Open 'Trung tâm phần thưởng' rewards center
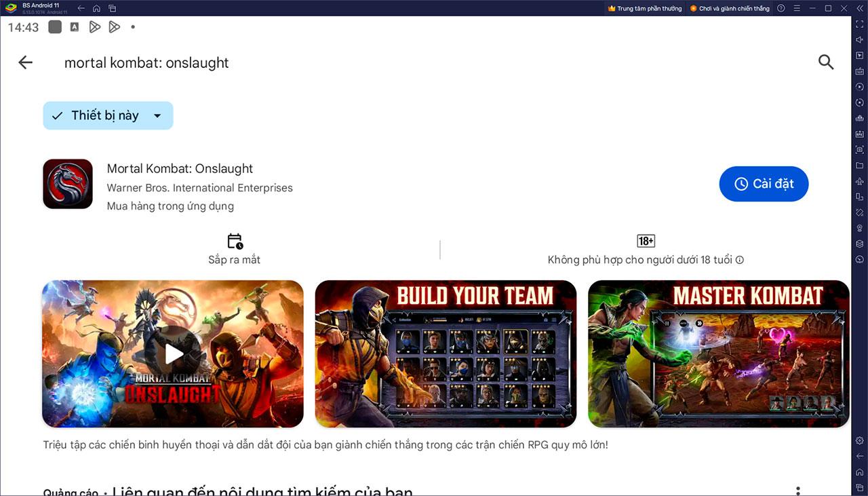 click(644, 8)
